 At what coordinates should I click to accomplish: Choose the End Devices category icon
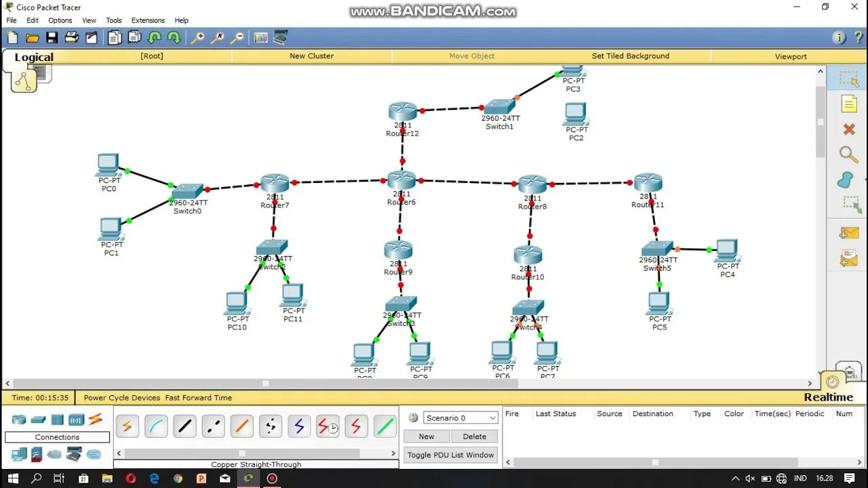pyautogui.click(x=19, y=454)
